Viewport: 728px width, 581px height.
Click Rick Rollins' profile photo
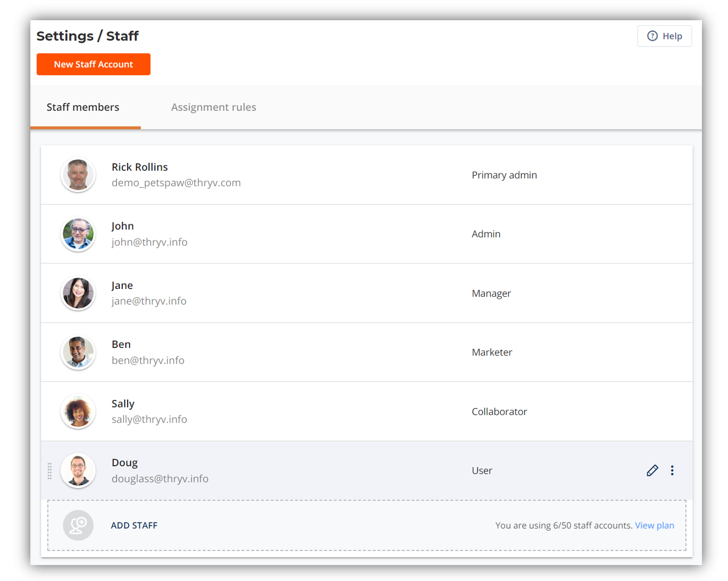pyautogui.click(x=78, y=175)
